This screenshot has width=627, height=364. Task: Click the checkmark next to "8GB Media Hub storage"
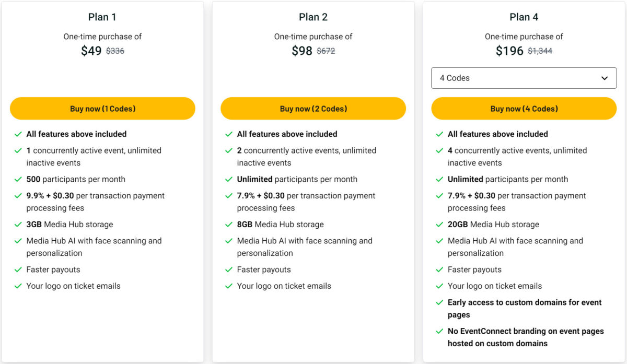click(x=228, y=224)
